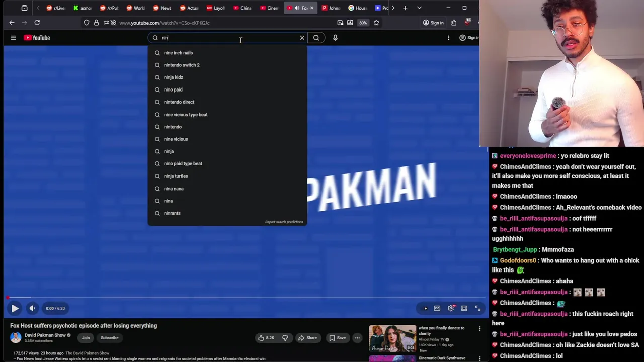This screenshot has height=362, width=644.
Task: Open David Pakman Show channel avatar
Action: click(x=16, y=337)
